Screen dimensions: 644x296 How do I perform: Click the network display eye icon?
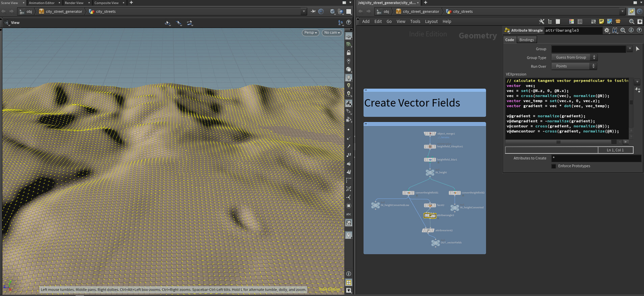[x=640, y=22]
